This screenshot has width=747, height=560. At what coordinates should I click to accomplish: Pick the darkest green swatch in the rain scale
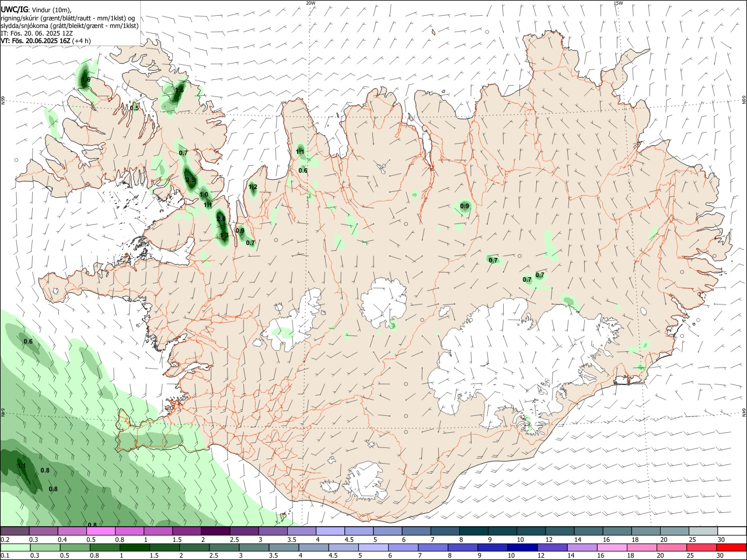pyautogui.click(x=134, y=547)
